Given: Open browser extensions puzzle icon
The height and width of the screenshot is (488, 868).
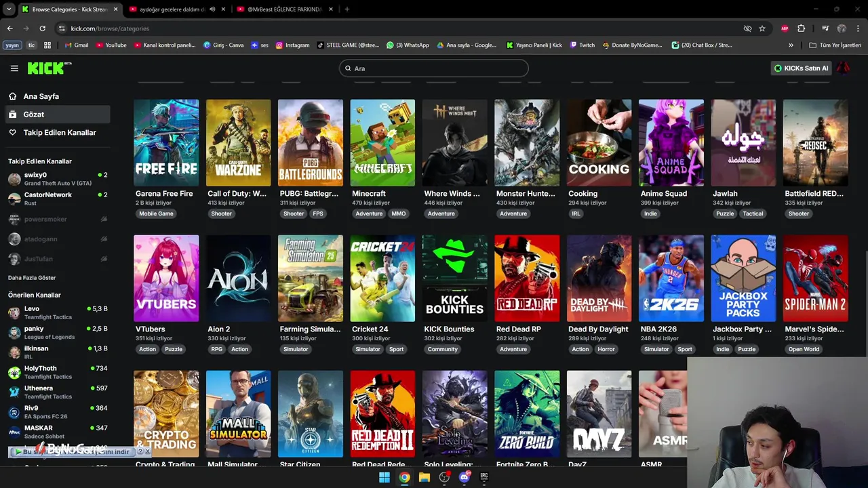Looking at the screenshot, I should 801,28.
